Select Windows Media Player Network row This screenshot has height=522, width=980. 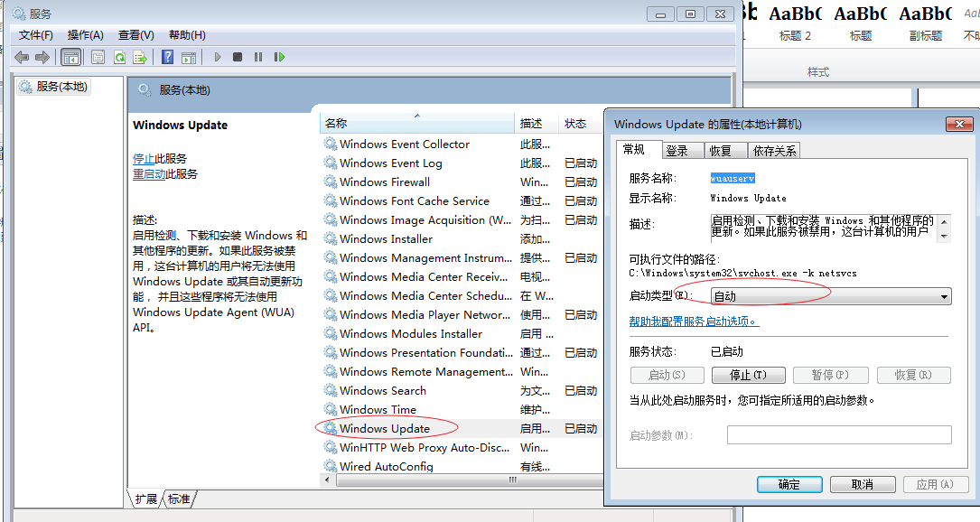[462, 314]
